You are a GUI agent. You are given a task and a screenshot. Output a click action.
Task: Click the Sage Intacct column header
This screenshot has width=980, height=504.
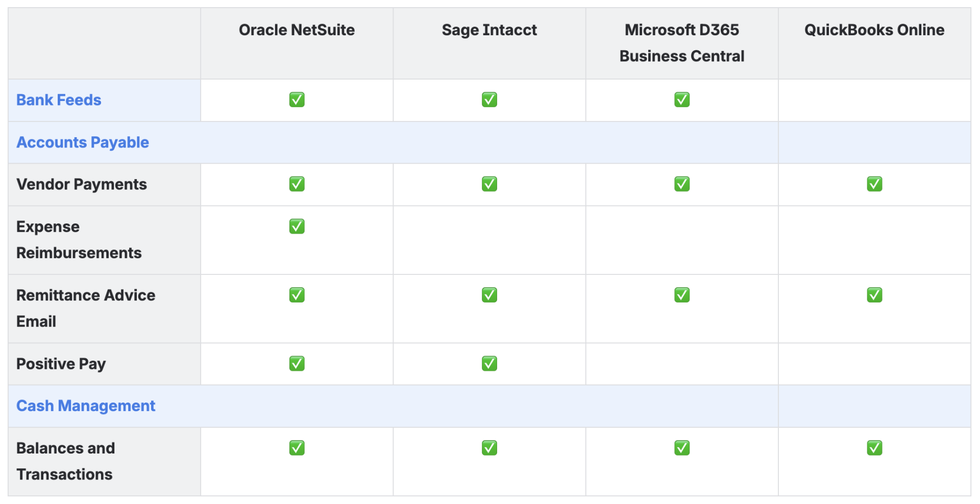click(x=489, y=30)
